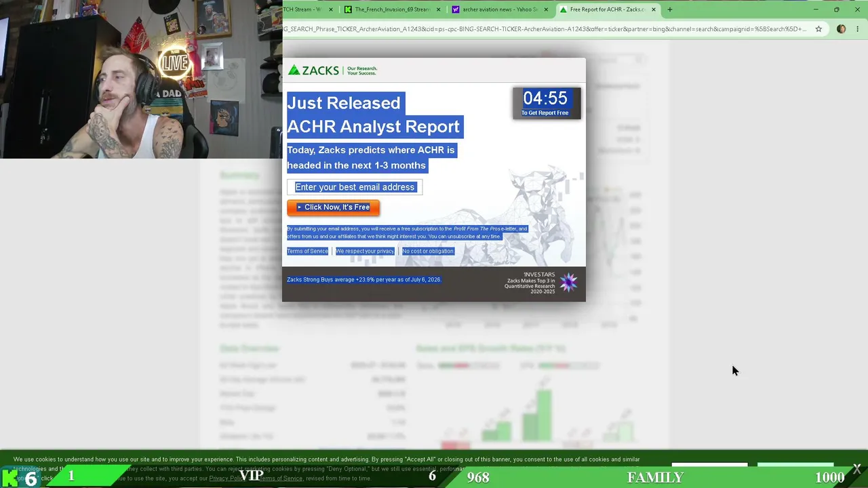Viewport: 868px width, 488px height.
Task: Open the browser three-dot menu
Action: (x=858, y=29)
